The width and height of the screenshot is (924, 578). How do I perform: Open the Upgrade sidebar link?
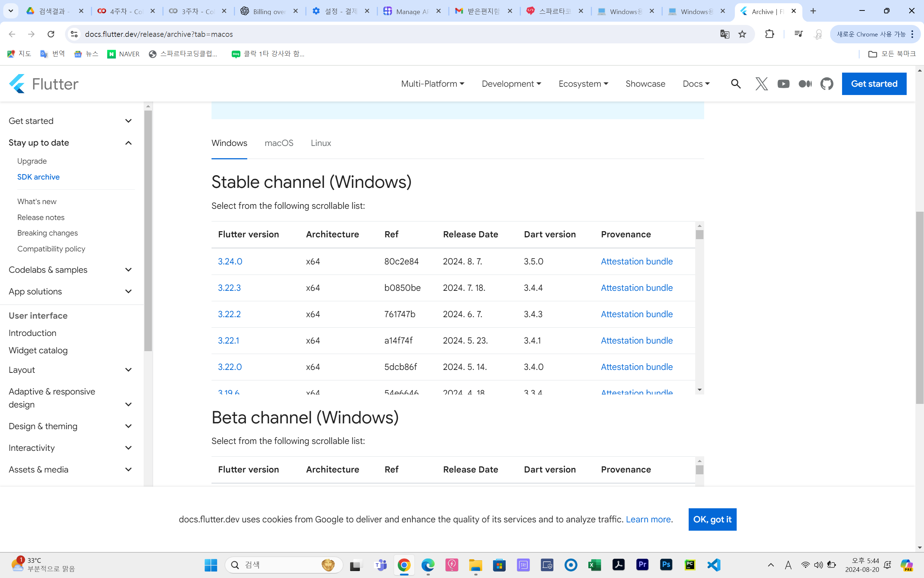click(x=32, y=161)
